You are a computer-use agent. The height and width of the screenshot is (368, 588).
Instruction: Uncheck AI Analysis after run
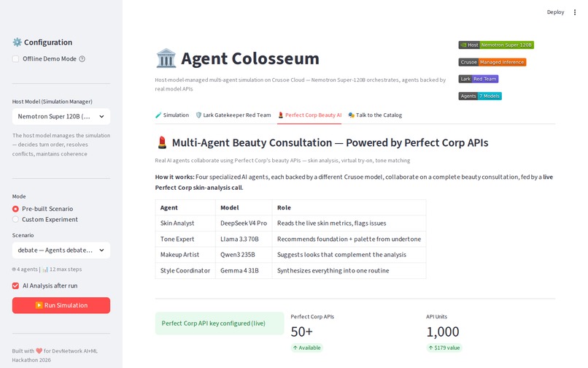pos(15,285)
